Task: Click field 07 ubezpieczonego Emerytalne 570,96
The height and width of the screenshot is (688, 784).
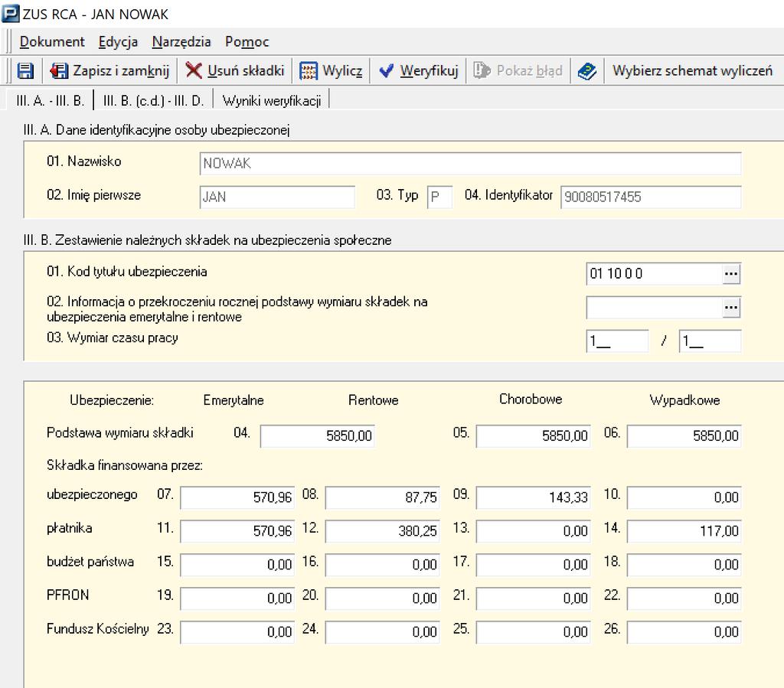Action: click(237, 497)
